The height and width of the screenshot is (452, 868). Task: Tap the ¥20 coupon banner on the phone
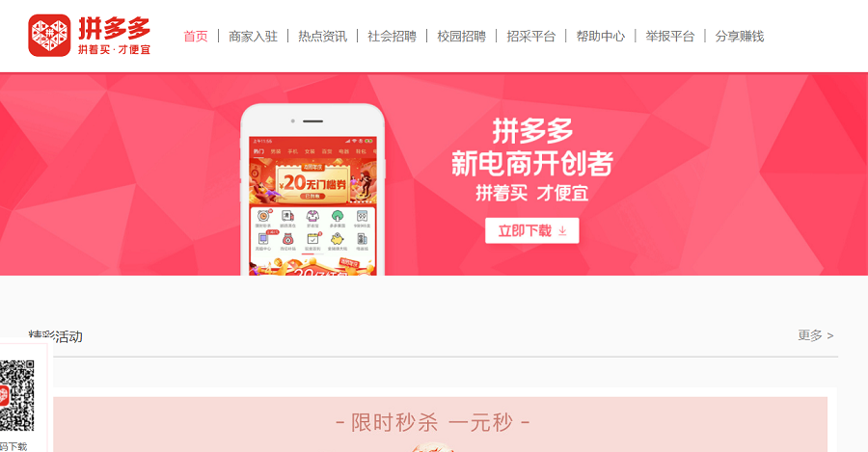tap(312, 181)
